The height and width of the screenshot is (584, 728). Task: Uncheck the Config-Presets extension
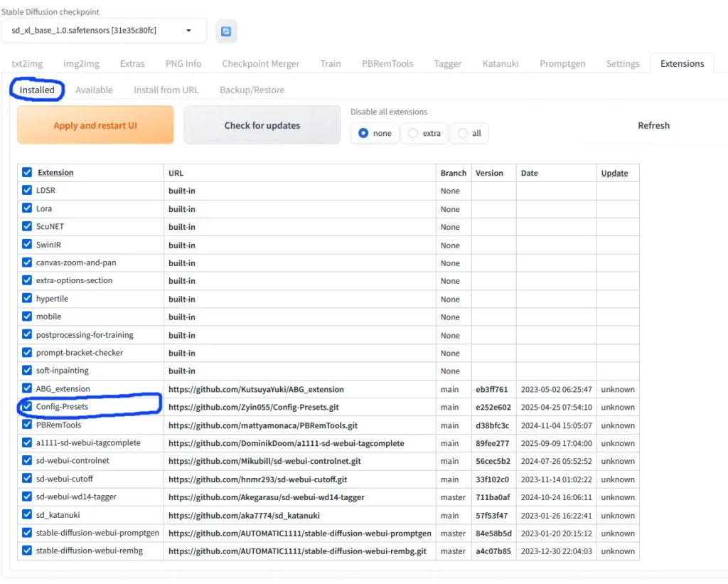pyautogui.click(x=26, y=407)
